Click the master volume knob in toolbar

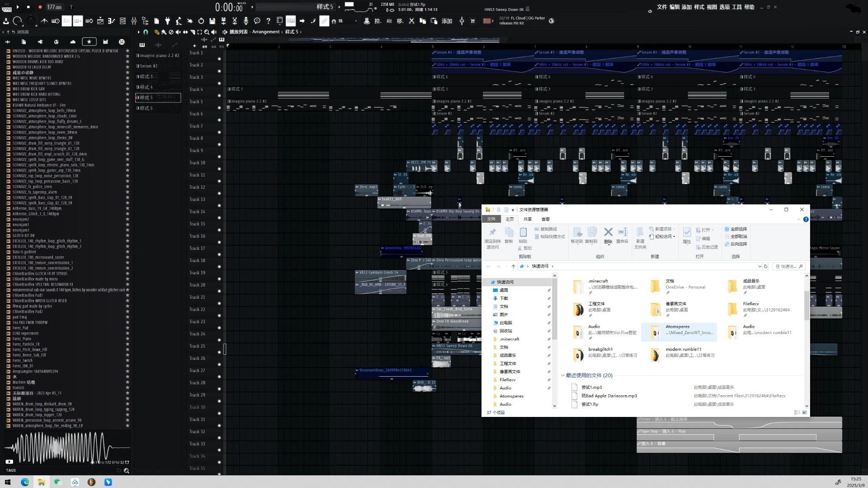coord(18,21)
